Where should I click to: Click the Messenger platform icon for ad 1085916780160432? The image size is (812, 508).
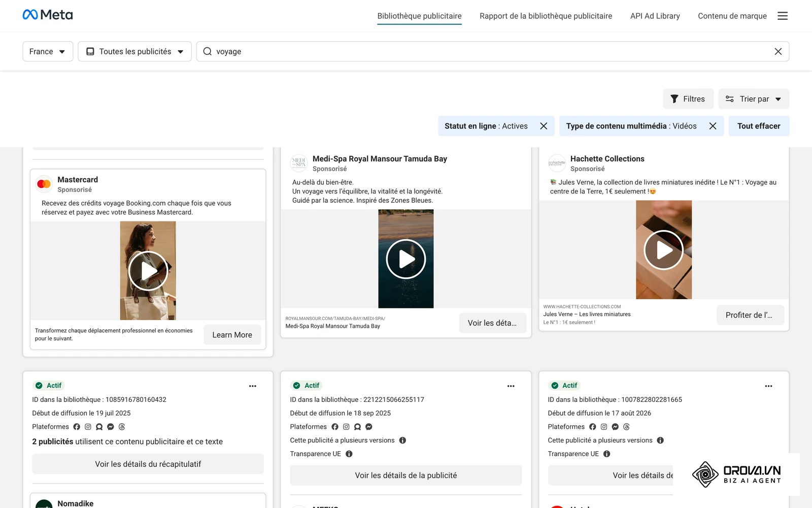tap(111, 427)
